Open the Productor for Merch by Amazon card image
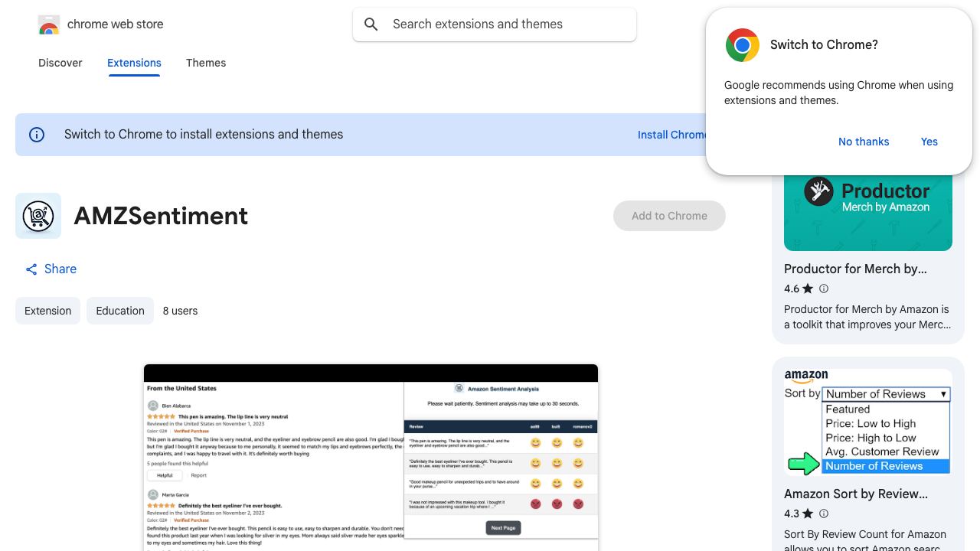 tap(868, 212)
